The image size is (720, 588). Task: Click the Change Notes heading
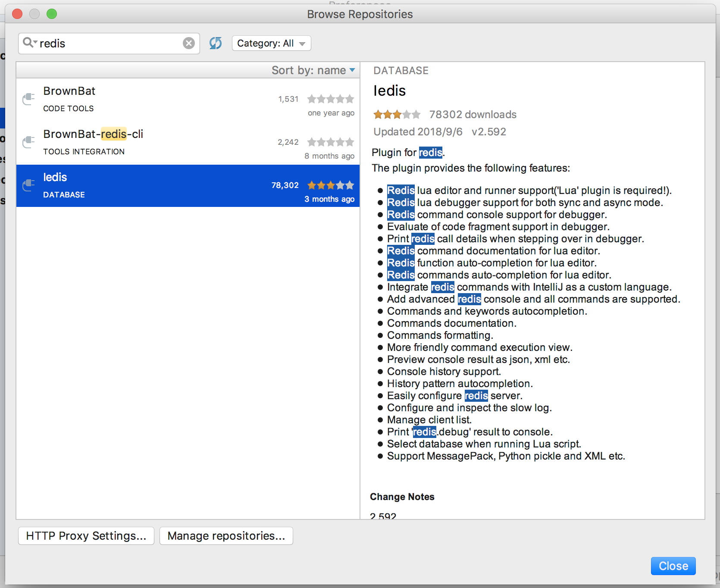[x=402, y=497]
